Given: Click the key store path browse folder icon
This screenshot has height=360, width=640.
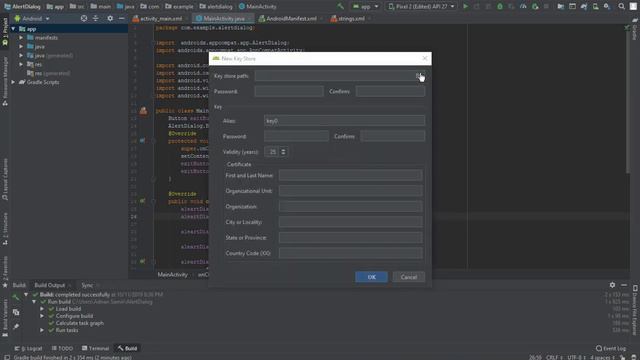Looking at the screenshot, I should [x=418, y=76].
